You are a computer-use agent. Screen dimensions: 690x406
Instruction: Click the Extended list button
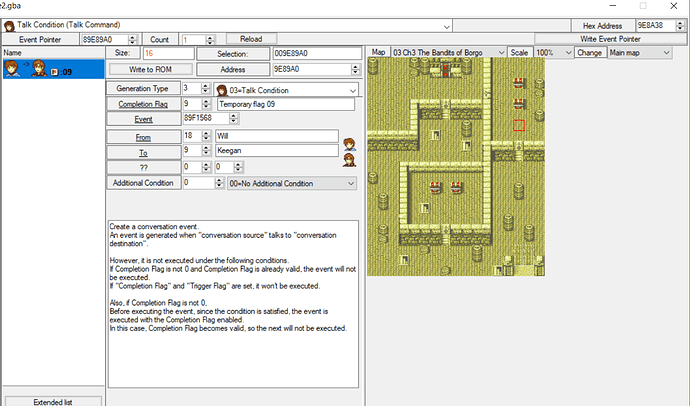point(53,402)
